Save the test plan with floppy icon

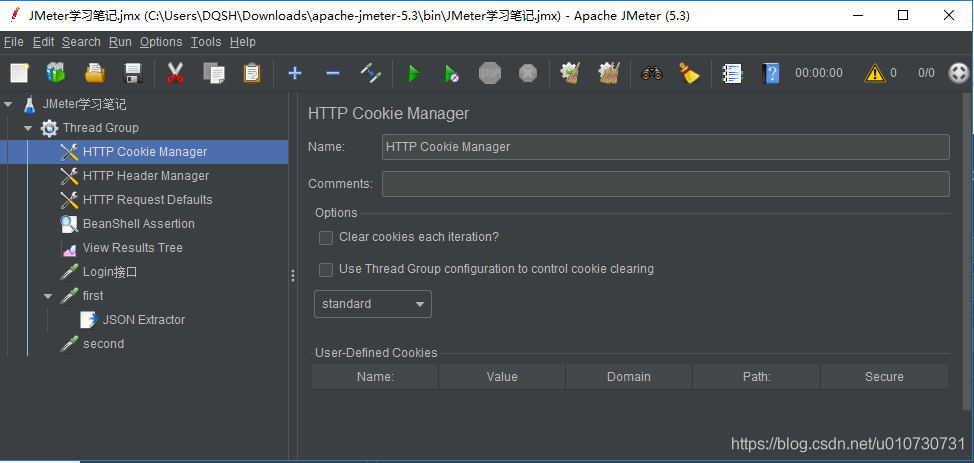133,73
